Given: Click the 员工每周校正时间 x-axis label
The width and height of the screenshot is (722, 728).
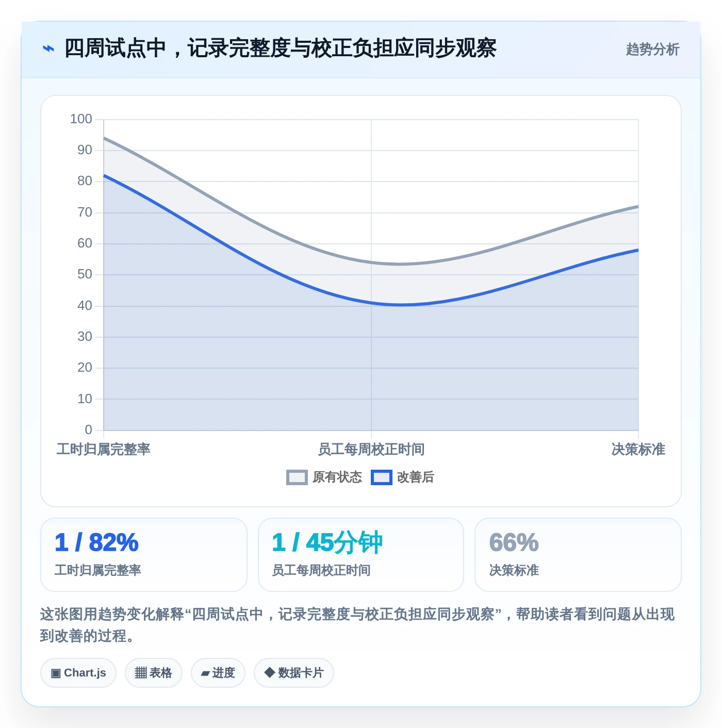Looking at the screenshot, I should (x=371, y=450).
